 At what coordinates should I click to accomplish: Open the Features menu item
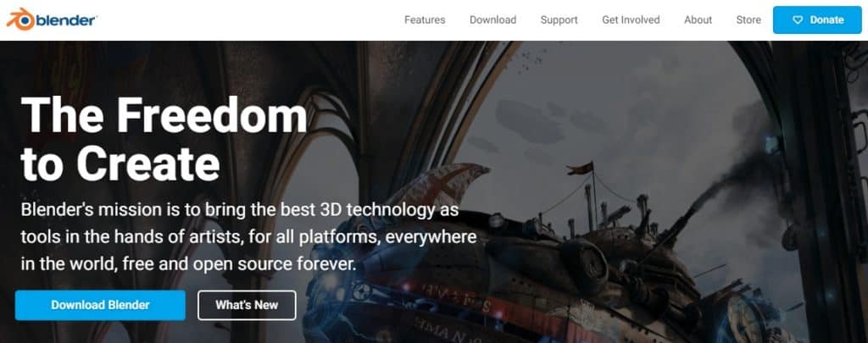[x=425, y=20]
